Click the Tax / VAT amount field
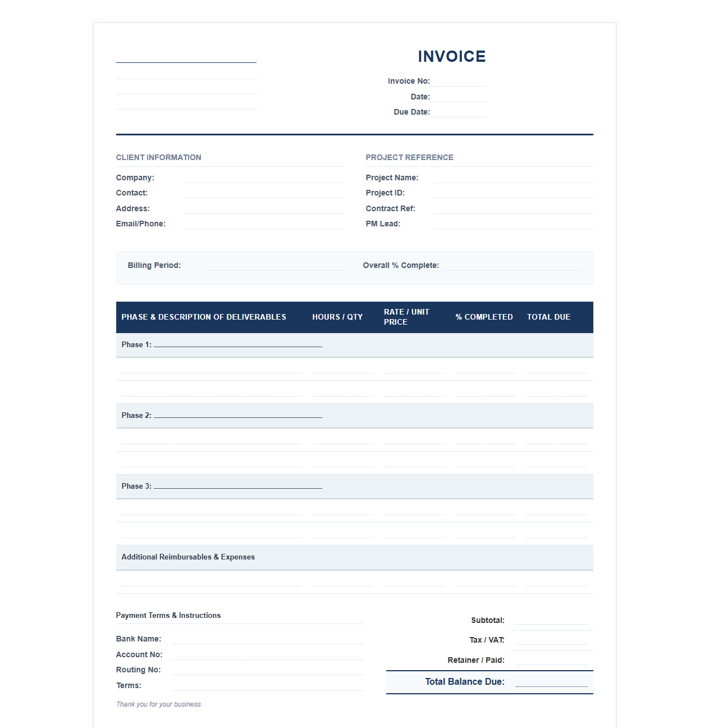Viewport: 709px width, 728px height. pos(552,640)
